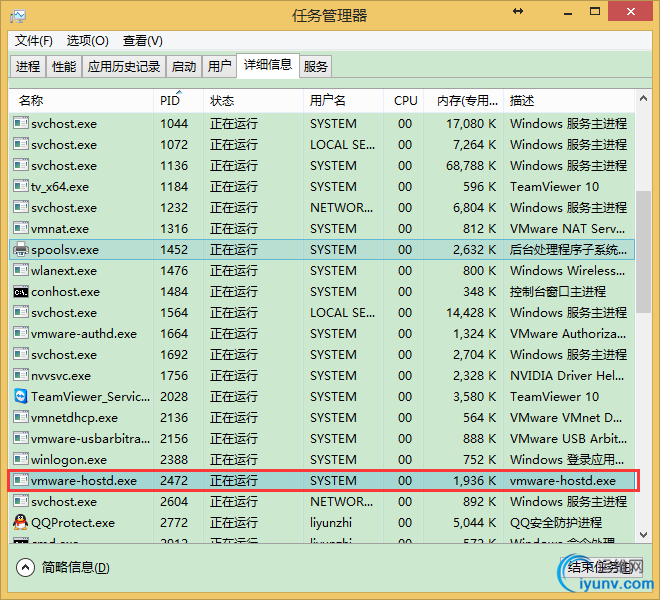Switch to the 用户 tab
Viewport: 660px width, 600px height.
(220, 67)
